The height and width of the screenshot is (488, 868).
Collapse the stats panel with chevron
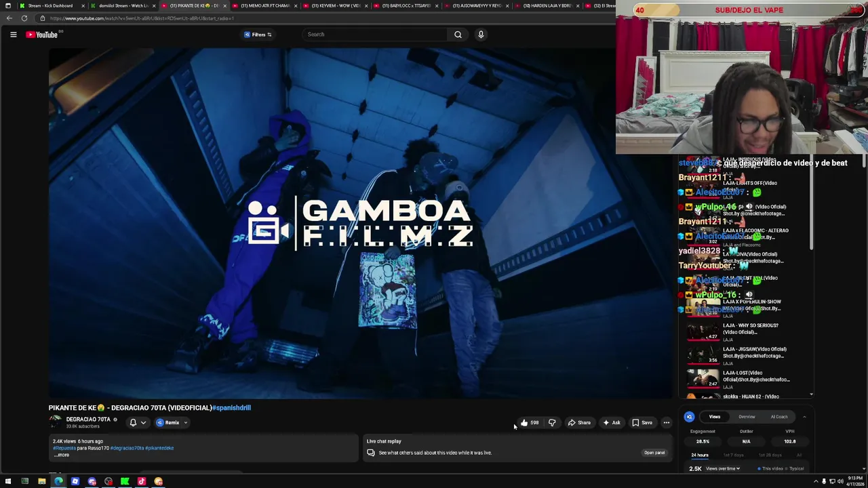[804, 417]
